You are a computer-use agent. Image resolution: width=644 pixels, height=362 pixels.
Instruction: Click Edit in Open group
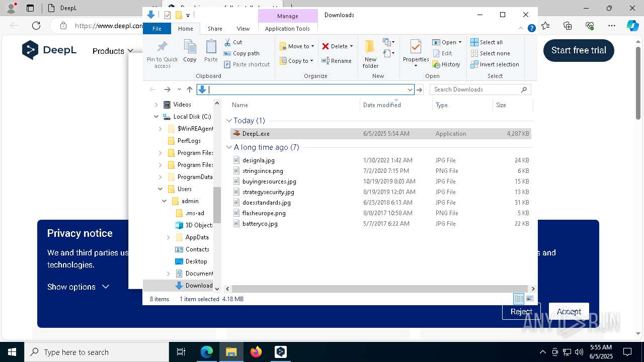[x=442, y=53]
